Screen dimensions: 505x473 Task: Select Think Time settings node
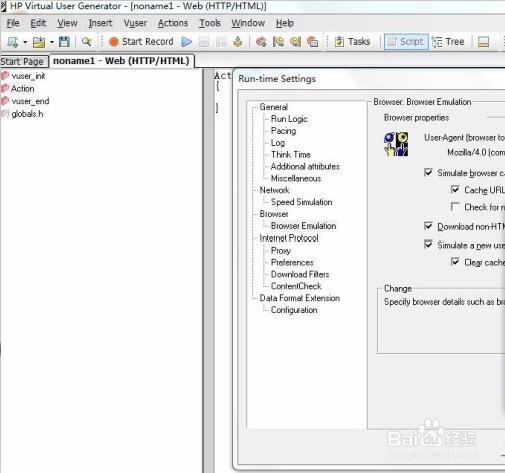291,155
